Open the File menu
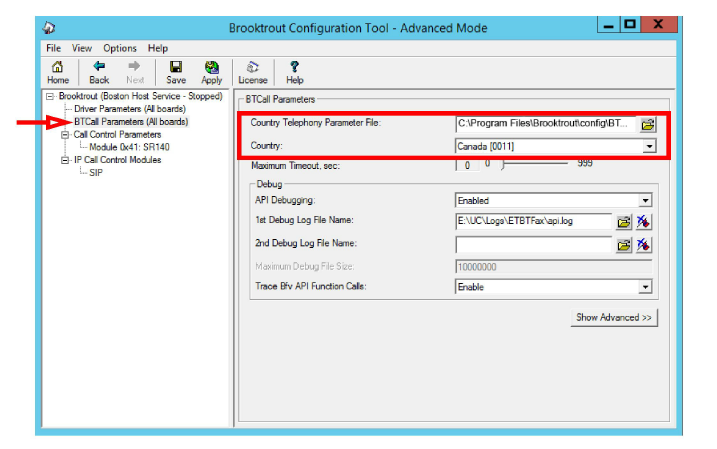717x449 pixels. click(54, 48)
